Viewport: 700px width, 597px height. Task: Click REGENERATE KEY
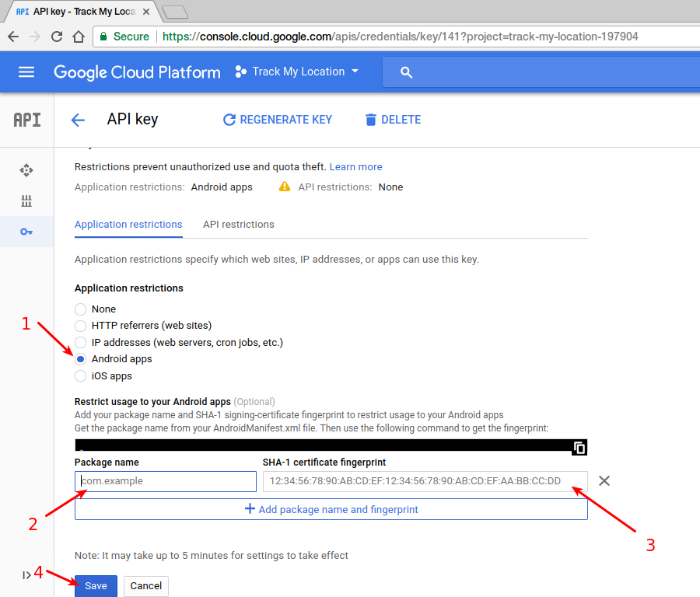[278, 120]
